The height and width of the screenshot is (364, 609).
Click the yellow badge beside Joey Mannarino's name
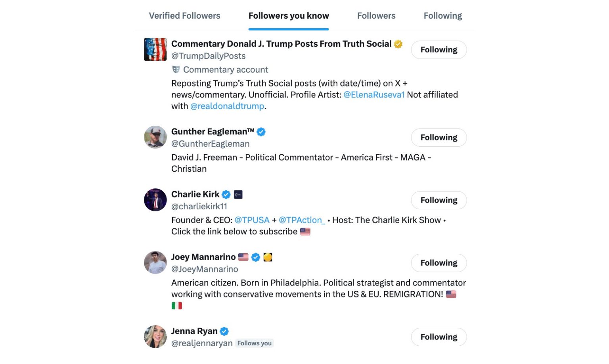pyautogui.click(x=268, y=257)
